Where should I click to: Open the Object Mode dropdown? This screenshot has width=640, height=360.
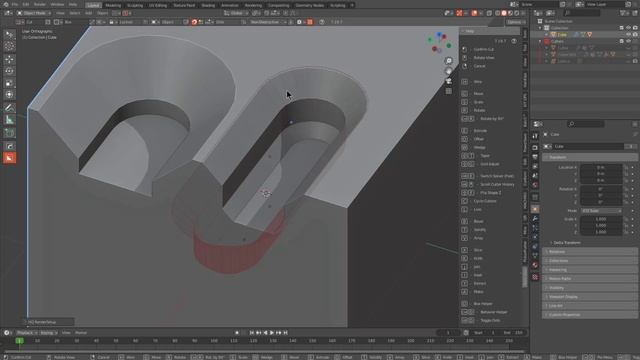[x=34, y=13]
